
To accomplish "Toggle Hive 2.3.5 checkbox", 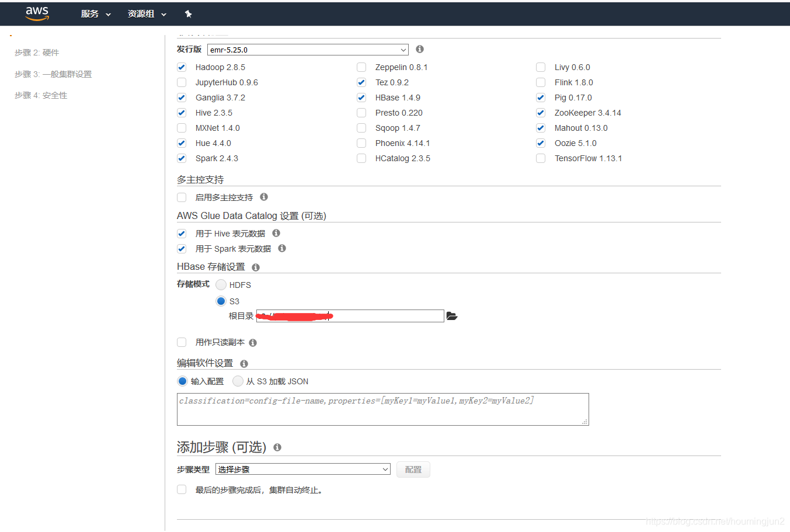I will coord(182,113).
